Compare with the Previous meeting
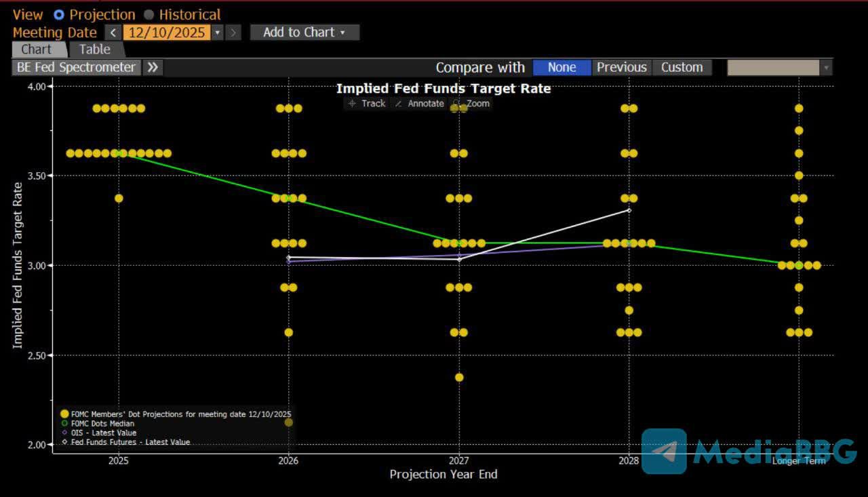 pos(621,67)
